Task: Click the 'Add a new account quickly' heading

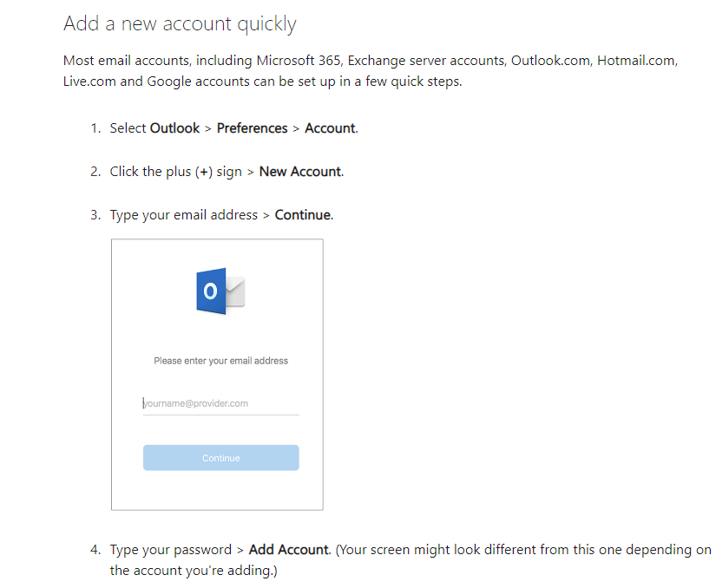Action: pyautogui.click(x=180, y=23)
